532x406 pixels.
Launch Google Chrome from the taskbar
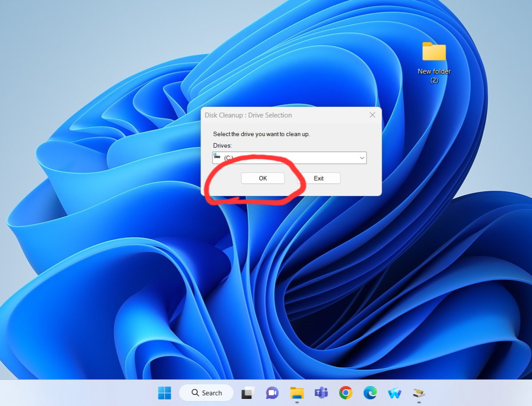(346, 393)
